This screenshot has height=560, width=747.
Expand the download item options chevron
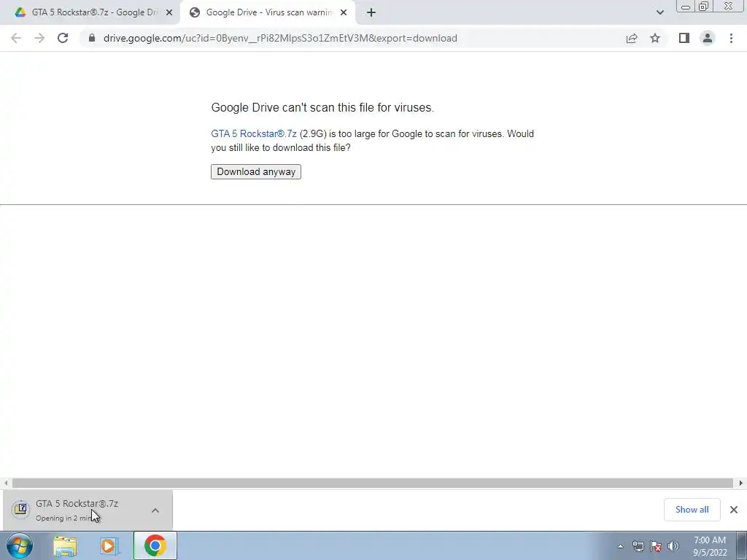(x=155, y=510)
